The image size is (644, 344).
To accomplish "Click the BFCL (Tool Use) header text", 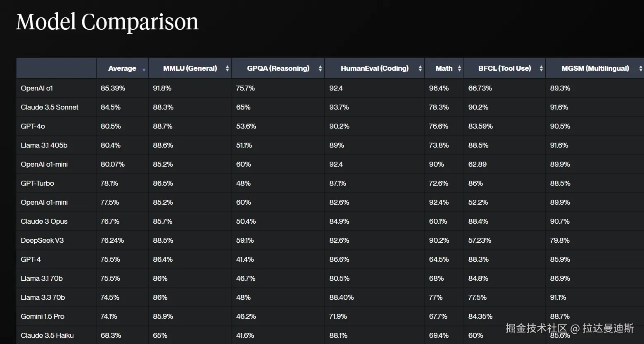I will pyautogui.click(x=504, y=69).
